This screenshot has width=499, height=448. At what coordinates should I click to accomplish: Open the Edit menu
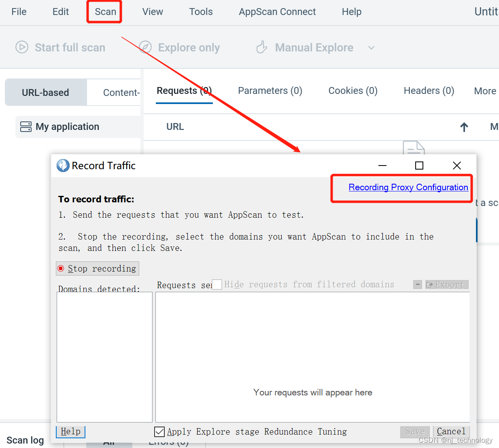coord(61,12)
